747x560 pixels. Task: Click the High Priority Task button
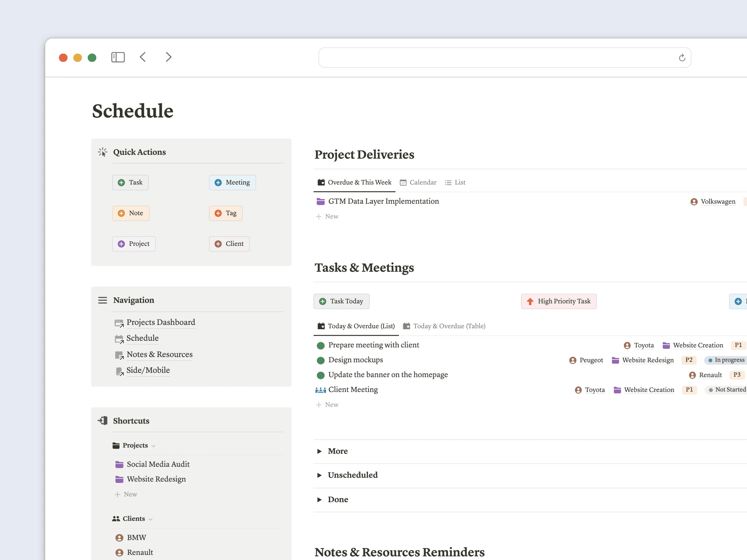(558, 301)
